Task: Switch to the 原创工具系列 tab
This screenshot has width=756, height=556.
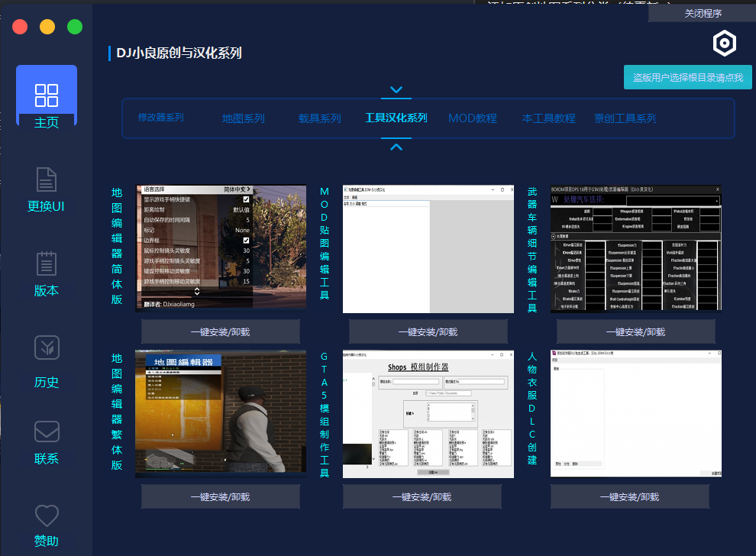Action: [625, 118]
